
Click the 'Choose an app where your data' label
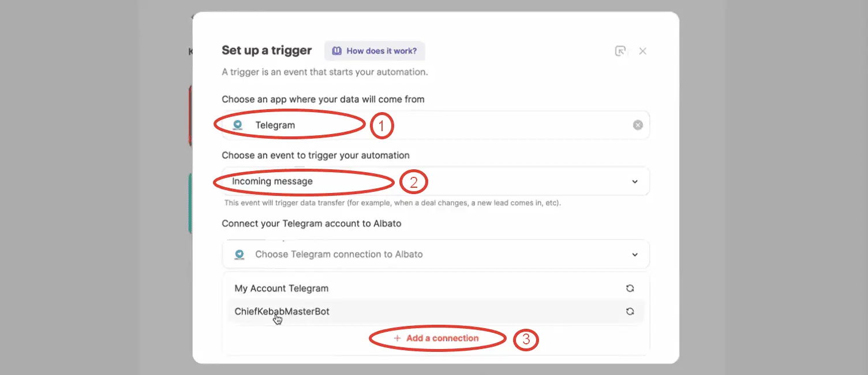pos(323,99)
